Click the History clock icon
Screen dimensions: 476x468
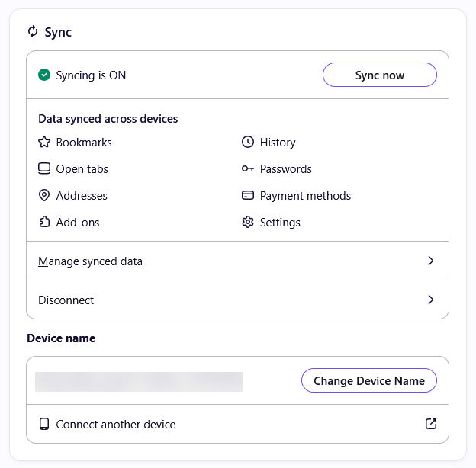click(x=248, y=142)
